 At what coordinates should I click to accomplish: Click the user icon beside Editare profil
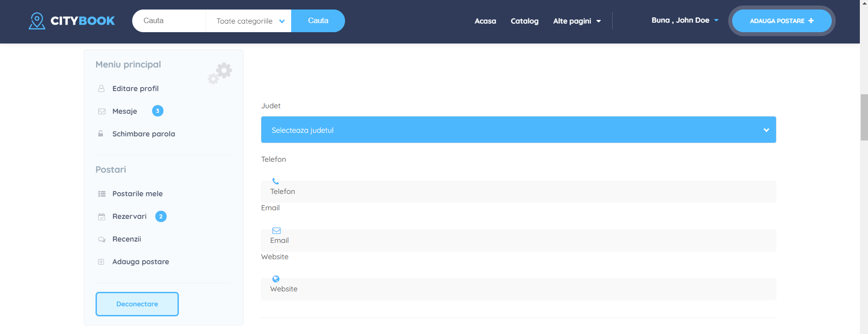tap(101, 89)
